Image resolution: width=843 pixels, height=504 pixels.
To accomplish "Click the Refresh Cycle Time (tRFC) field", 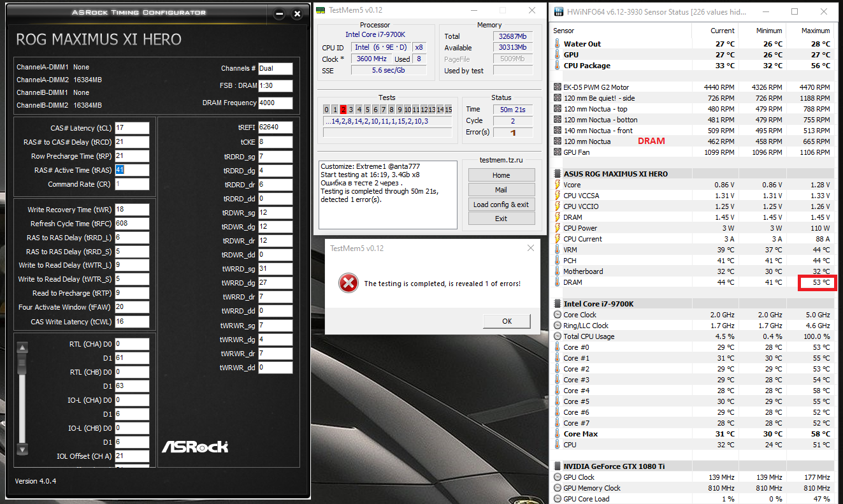I will pos(132,224).
